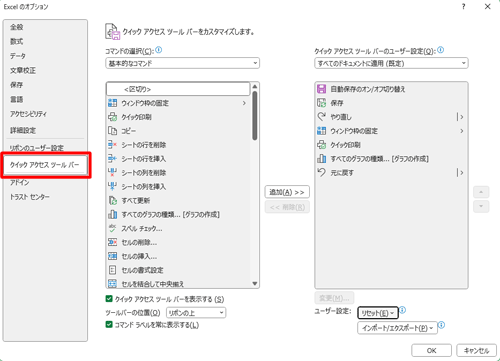Select the <区切り> separator entry
This screenshot has height=361, width=500.
[x=178, y=89]
